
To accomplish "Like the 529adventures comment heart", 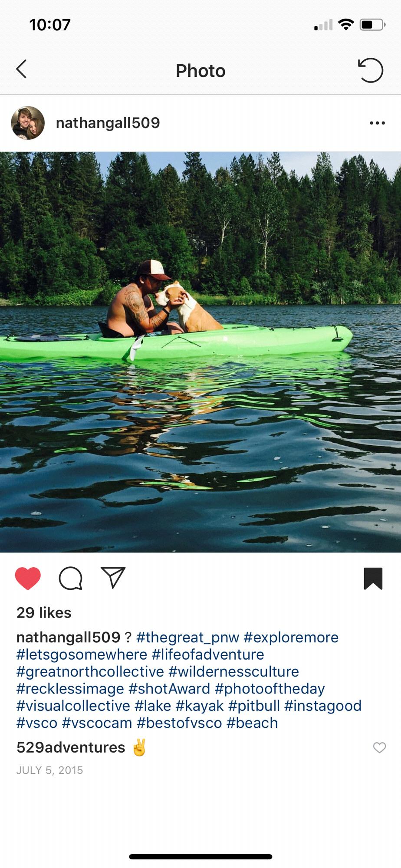I will coord(379,747).
